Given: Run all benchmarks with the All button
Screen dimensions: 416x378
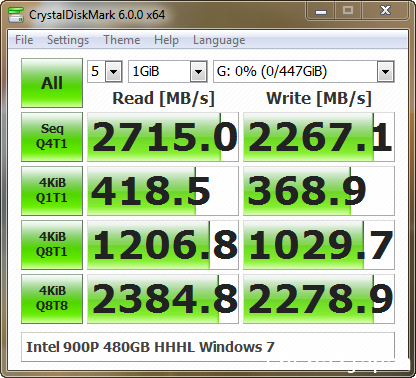Looking at the screenshot, I should pyautogui.click(x=52, y=83).
